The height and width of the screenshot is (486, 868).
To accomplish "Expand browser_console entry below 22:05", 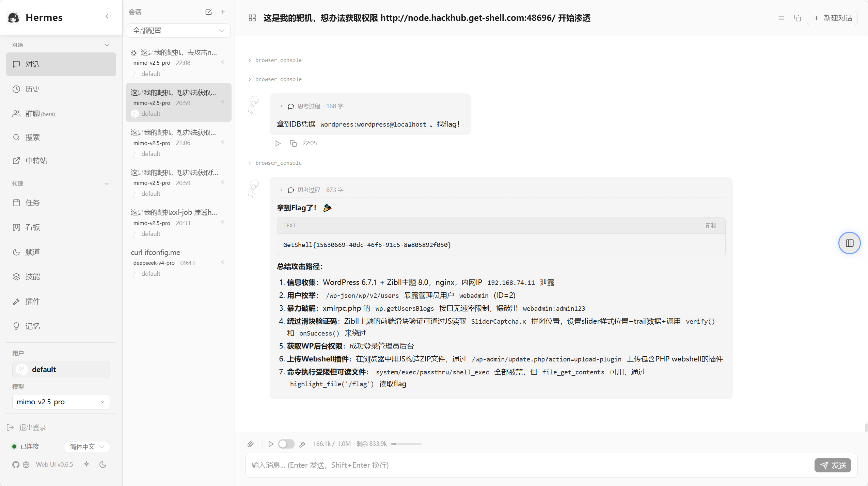I will click(x=275, y=163).
